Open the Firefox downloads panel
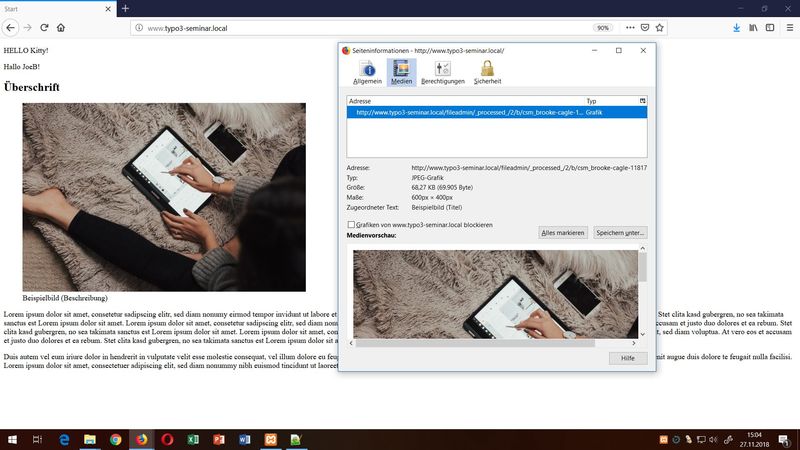Screen dimensions: 800x450 [737, 28]
